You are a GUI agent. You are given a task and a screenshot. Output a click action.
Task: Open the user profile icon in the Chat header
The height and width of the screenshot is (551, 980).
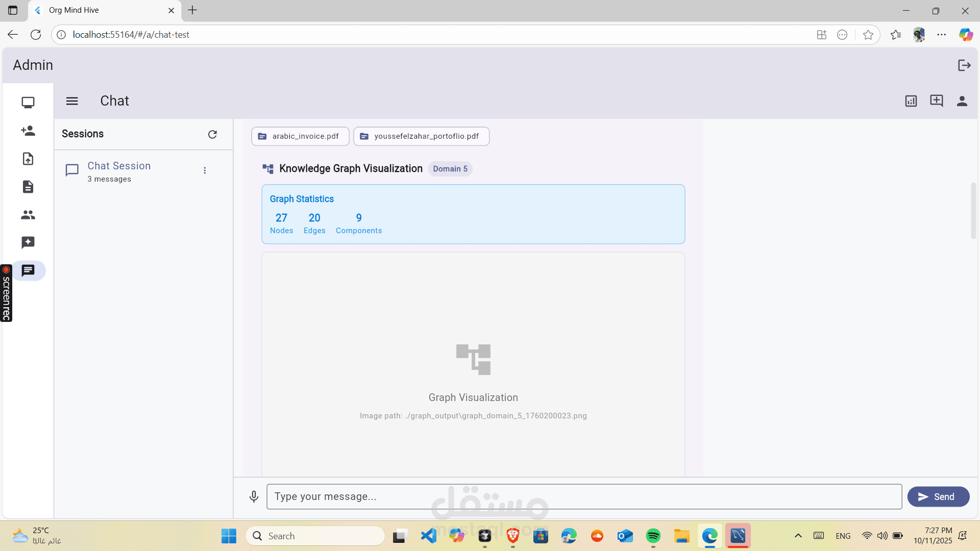coord(962,101)
